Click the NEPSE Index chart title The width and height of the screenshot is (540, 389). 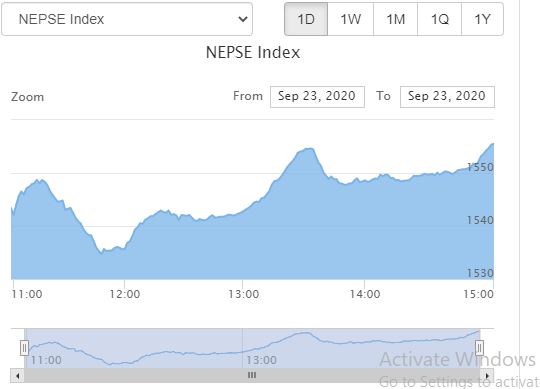click(x=253, y=53)
